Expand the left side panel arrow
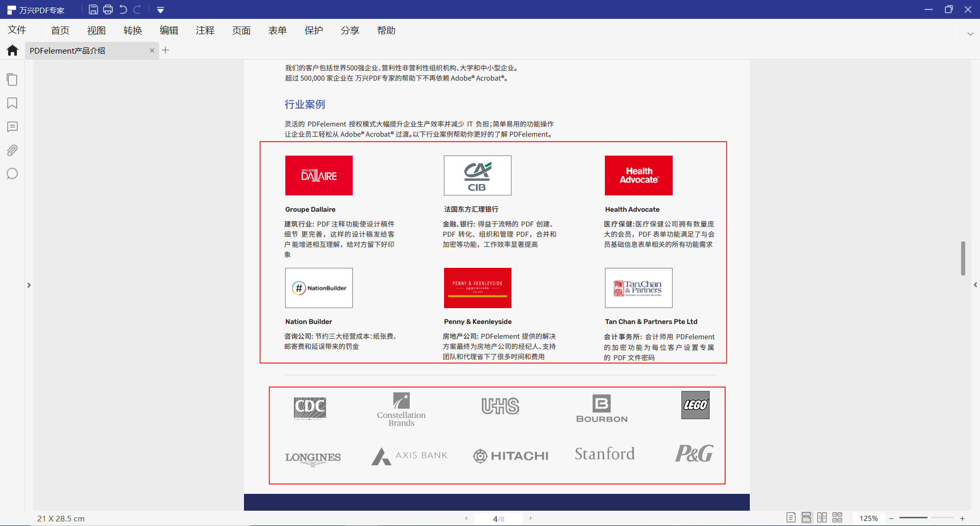 [x=29, y=285]
